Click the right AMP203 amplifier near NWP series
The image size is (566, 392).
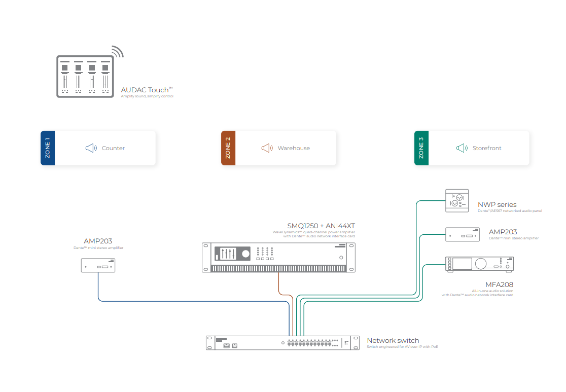463,235
